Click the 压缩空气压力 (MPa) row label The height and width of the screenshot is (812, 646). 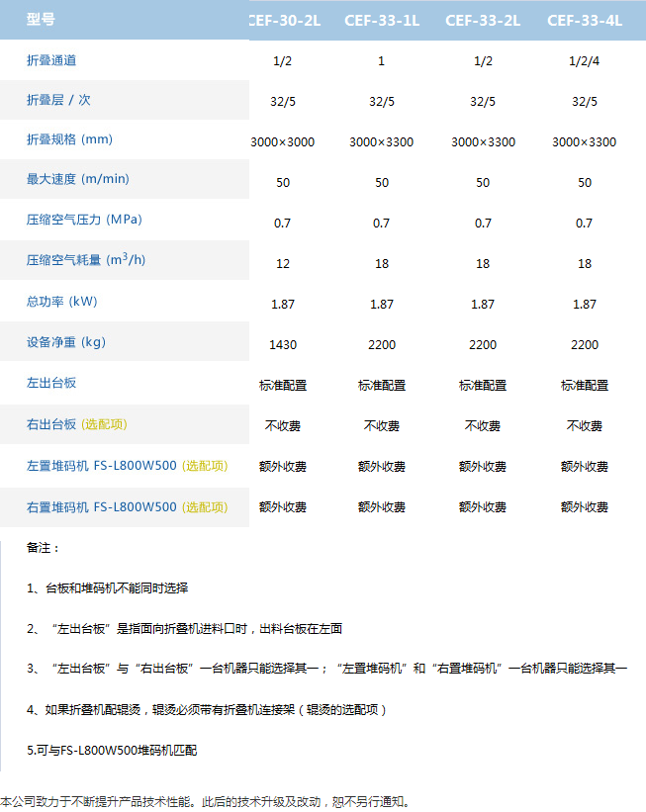point(84,220)
